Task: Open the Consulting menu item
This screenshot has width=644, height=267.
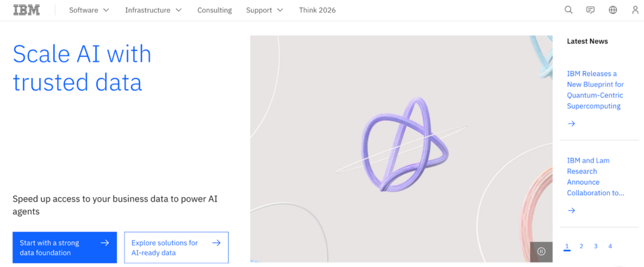Action: 214,10
